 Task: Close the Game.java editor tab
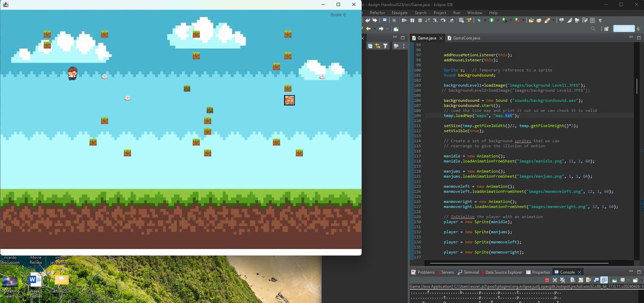click(x=441, y=38)
